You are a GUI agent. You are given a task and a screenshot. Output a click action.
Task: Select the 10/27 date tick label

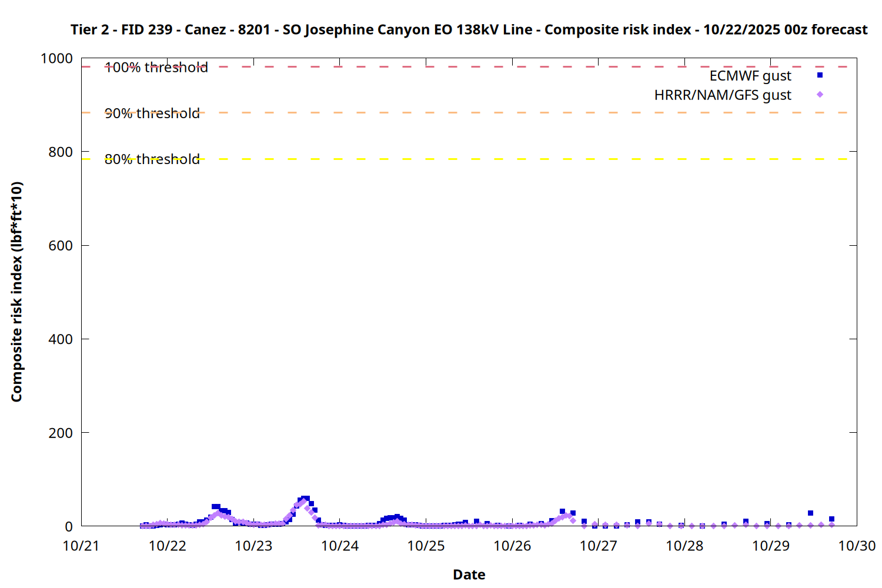(598, 546)
